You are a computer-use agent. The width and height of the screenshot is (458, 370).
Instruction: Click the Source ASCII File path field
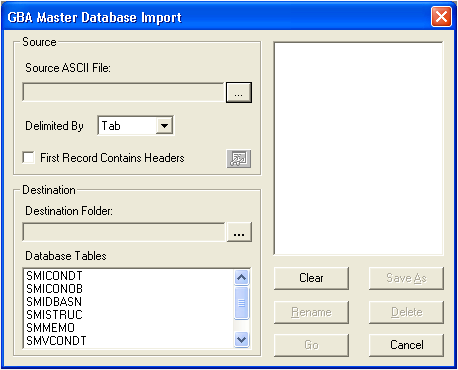coord(124,92)
